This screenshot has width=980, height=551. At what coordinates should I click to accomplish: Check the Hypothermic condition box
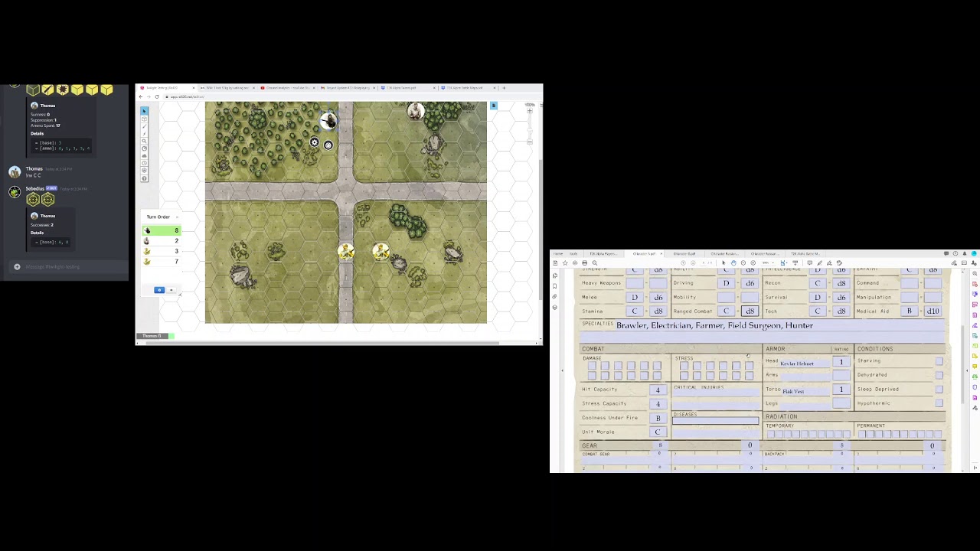coord(939,403)
